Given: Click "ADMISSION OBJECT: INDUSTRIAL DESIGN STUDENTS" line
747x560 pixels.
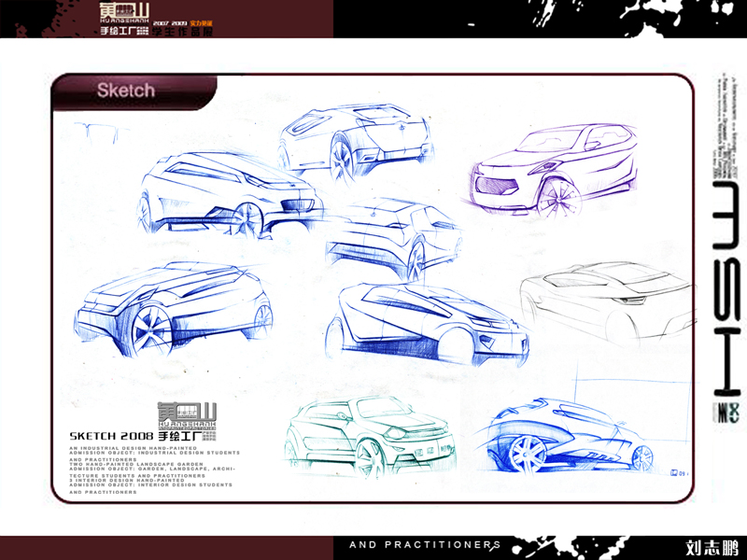Looking at the screenshot, I should click(x=155, y=453).
